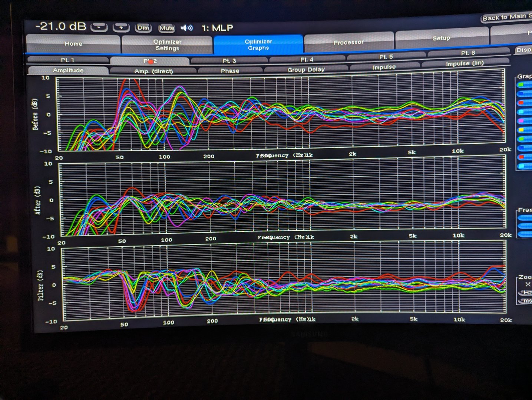Open the Setup tab
Image resolution: width=532 pixels, height=400 pixels.
(441, 39)
